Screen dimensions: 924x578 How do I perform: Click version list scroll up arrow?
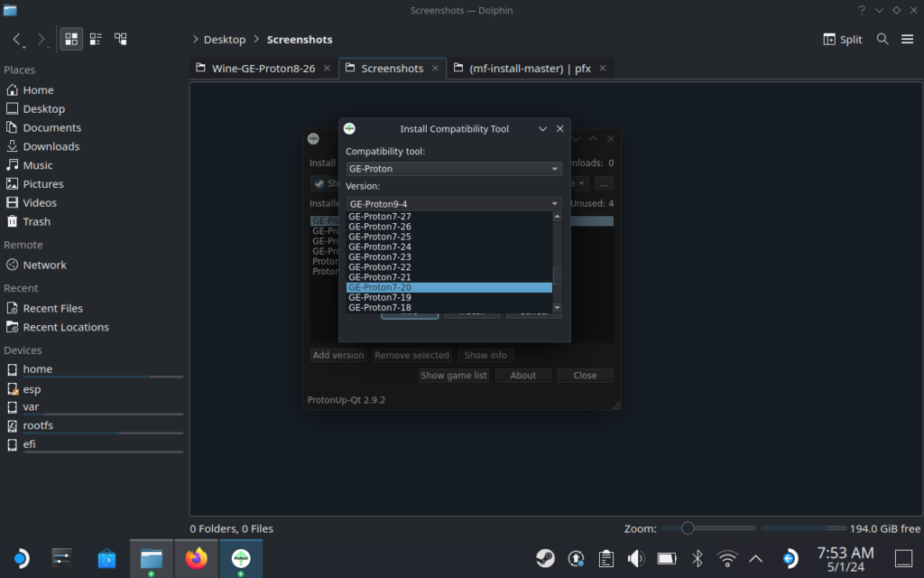[558, 217]
